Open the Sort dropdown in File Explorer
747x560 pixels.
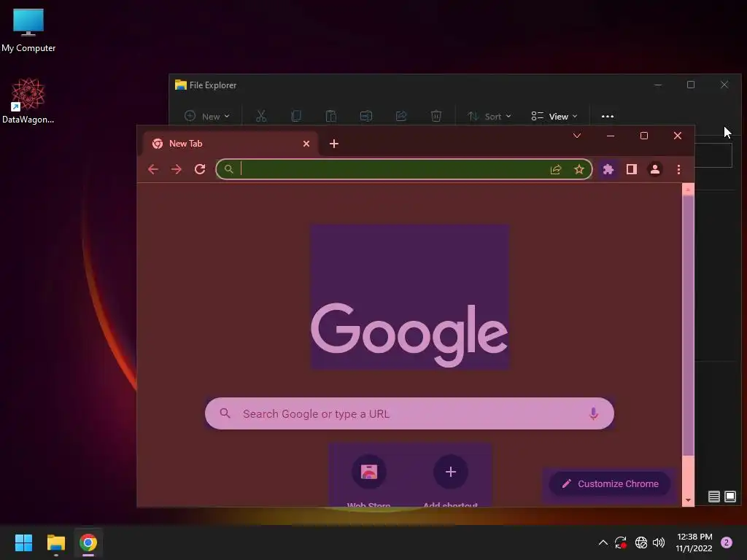pyautogui.click(x=489, y=116)
